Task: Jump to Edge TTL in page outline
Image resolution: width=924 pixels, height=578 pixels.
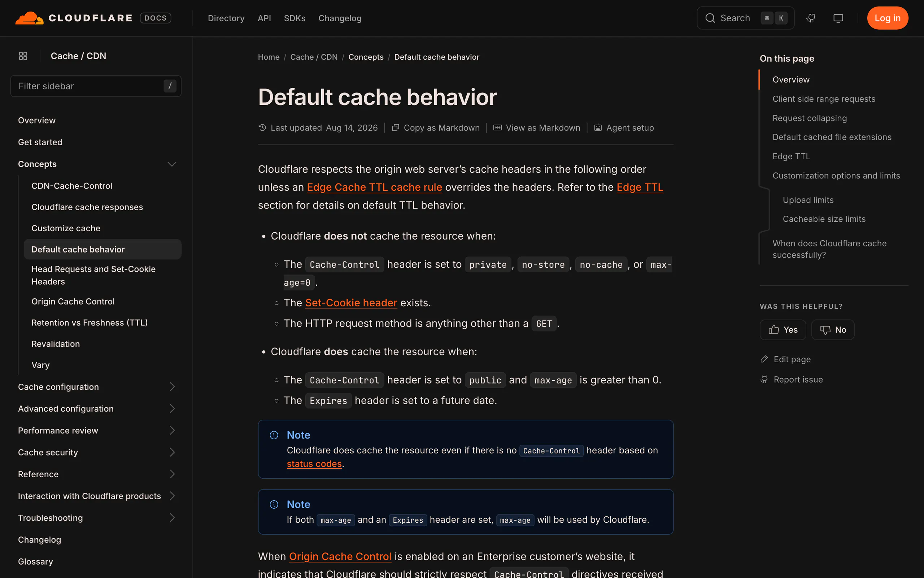Action: [791, 156]
